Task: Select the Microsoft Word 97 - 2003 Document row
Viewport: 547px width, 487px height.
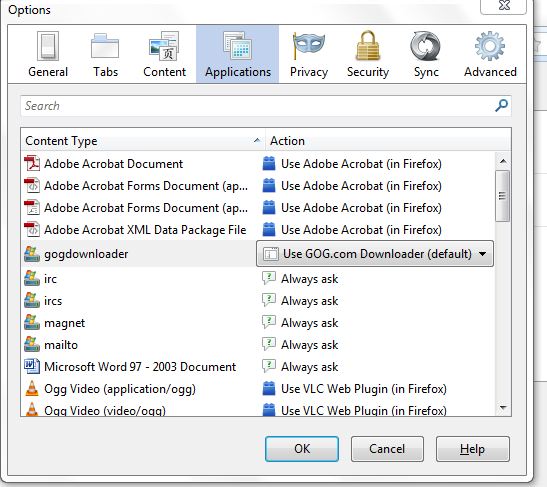Action: [x=258, y=367]
